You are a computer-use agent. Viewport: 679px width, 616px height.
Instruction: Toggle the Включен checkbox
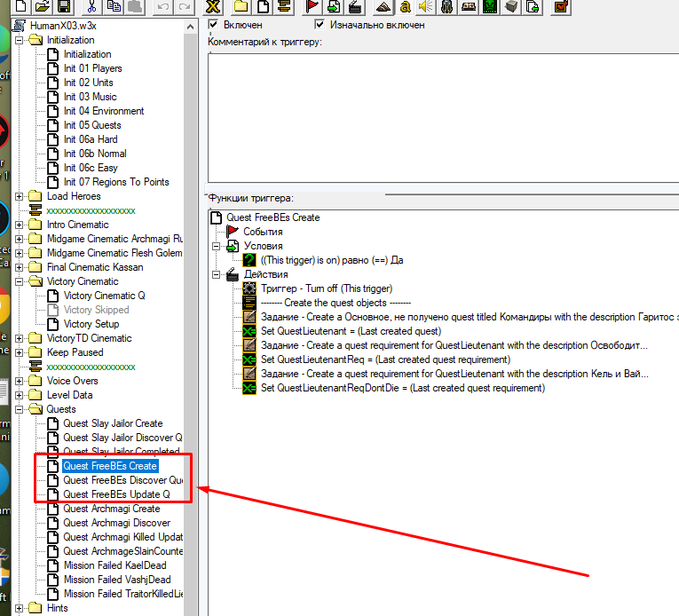point(213,24)
